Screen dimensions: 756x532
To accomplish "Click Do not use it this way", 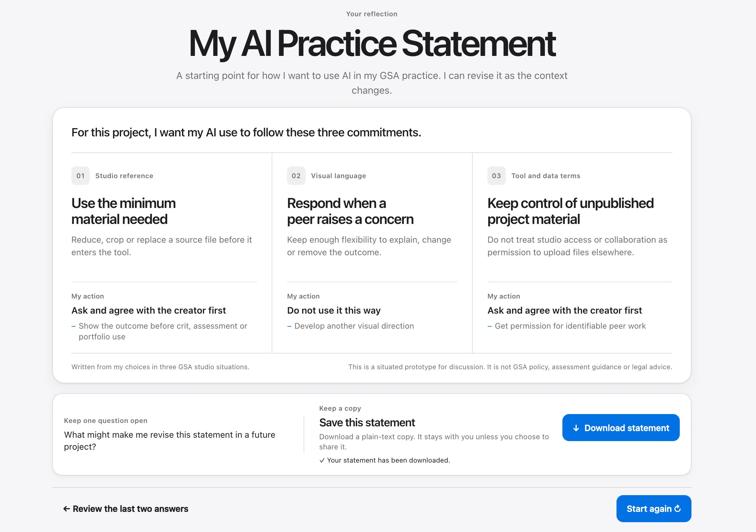I will (333, 310).
